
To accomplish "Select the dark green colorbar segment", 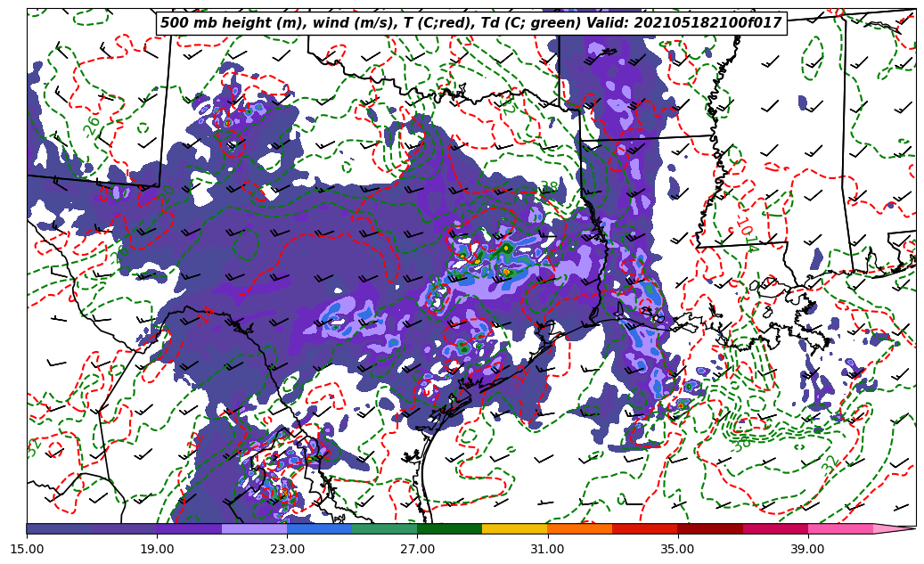I will point(449,528).
